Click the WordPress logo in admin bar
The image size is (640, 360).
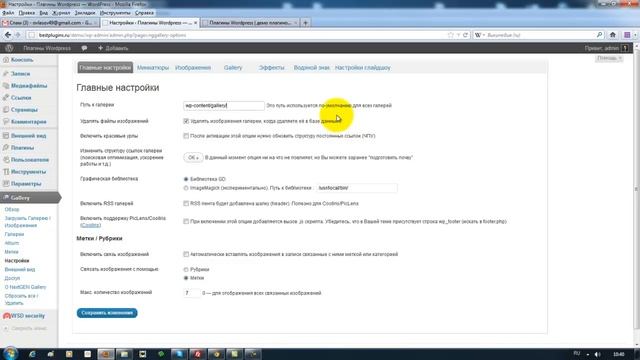[9, 48]
